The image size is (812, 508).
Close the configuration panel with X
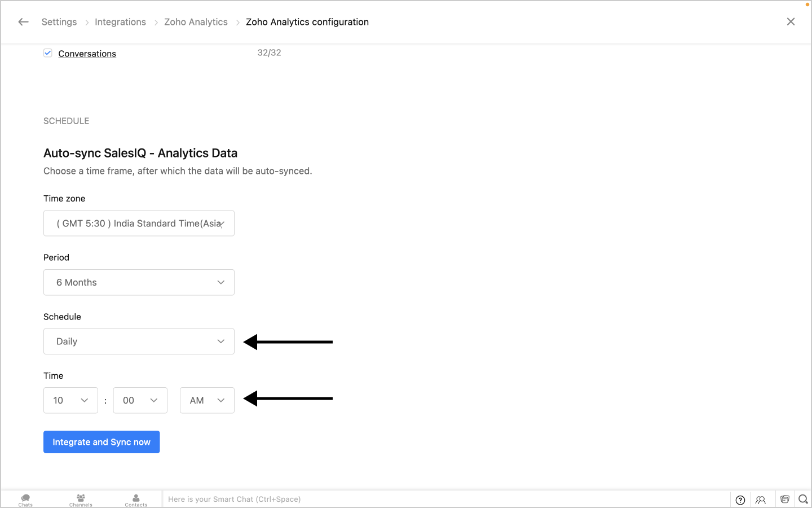(791, 21)
